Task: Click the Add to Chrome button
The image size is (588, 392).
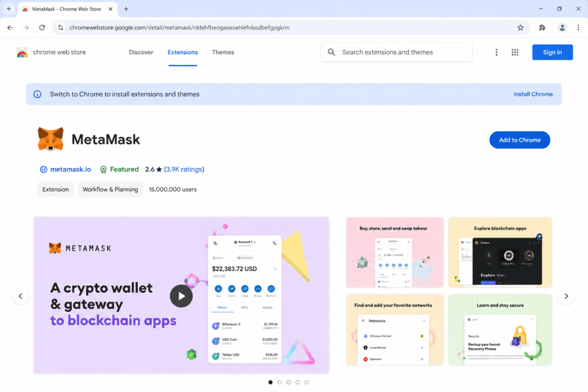Action: [519, 140]
